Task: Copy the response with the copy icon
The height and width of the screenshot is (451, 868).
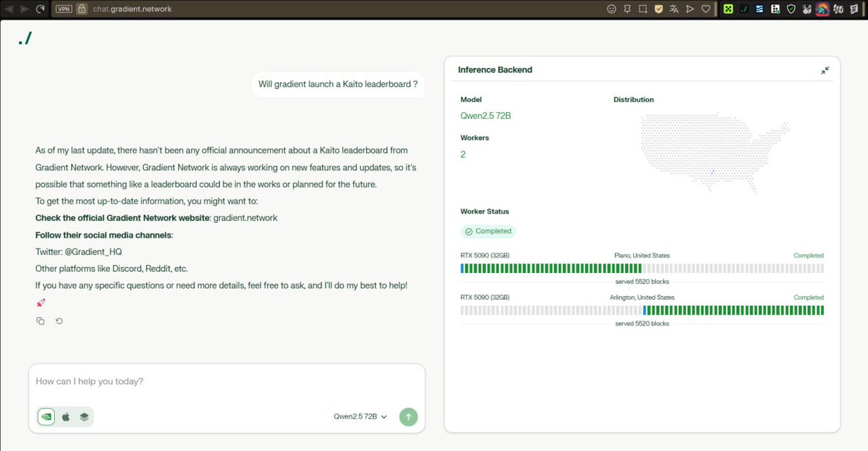Action: (41, 321)
